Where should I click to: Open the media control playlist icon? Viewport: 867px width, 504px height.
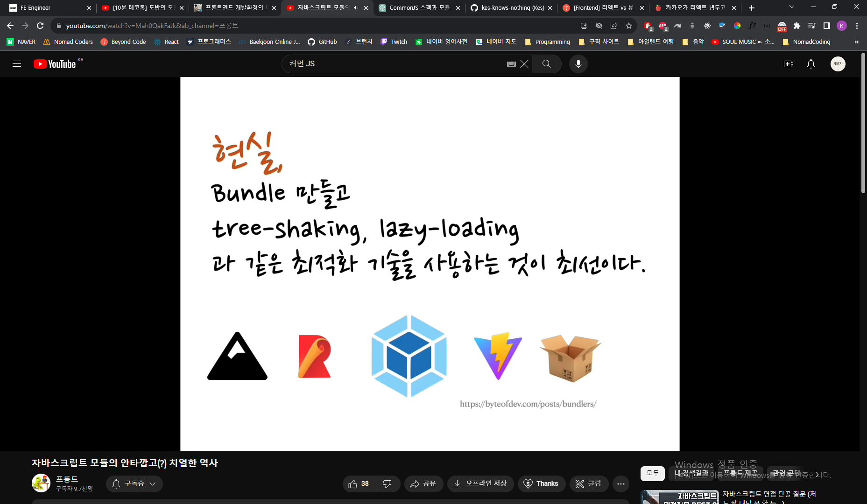pyautogui.click(x=812, y=26)
